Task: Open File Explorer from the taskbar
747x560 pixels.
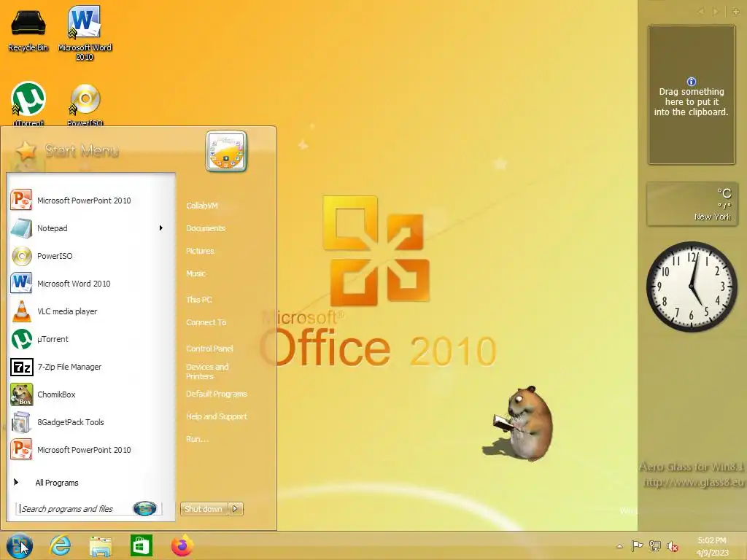Action: tap(101, 545)
